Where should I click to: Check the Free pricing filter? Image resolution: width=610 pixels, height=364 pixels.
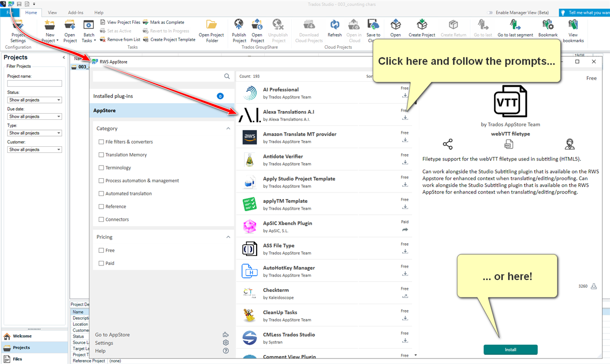101,250
